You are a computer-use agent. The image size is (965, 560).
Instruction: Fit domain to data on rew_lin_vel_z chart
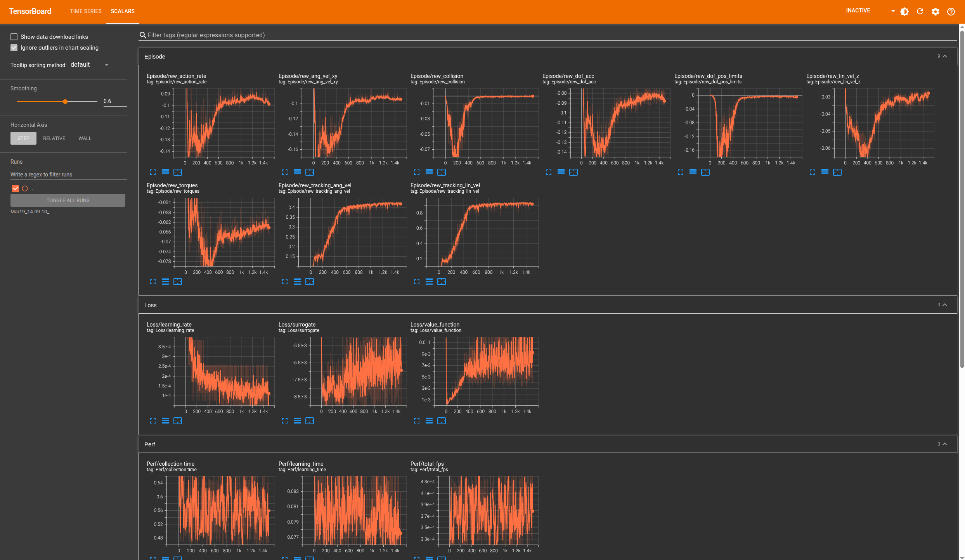[x=837, y=172]
